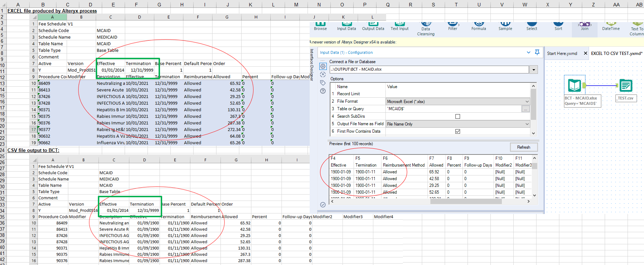Click the Refresh preview button
644x265 pixels.
[523, 147]
